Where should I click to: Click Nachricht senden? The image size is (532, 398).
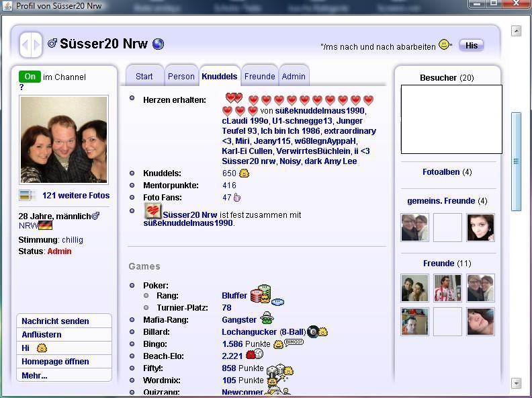pos(55,321)
